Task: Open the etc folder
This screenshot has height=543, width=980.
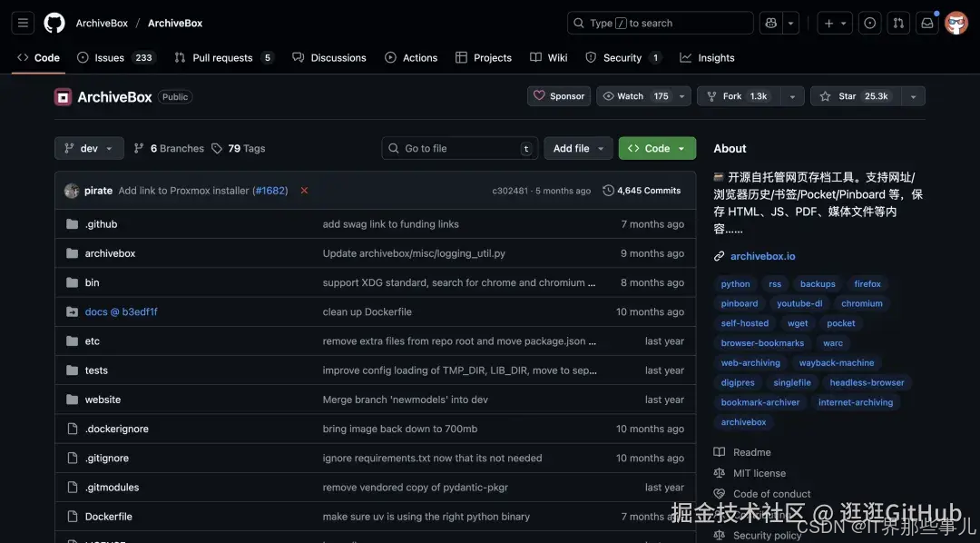Action: click(x=93, y=341)
